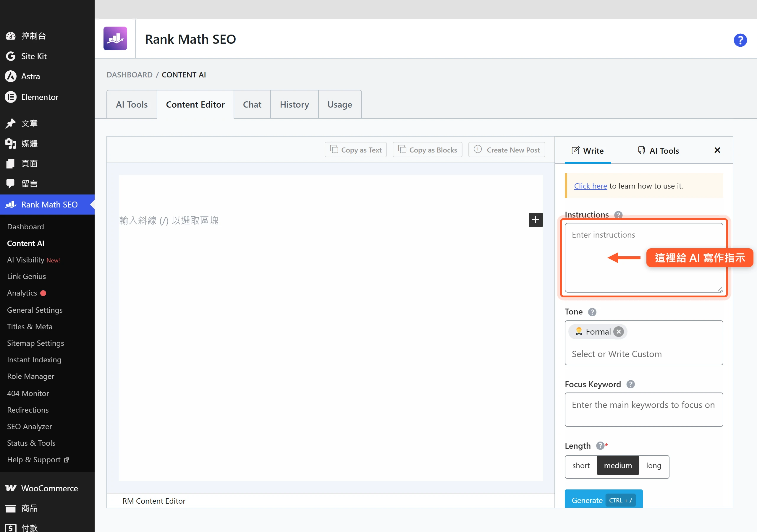Open General Settings submenu item
The image size is (757, 532).
point(35,310)
